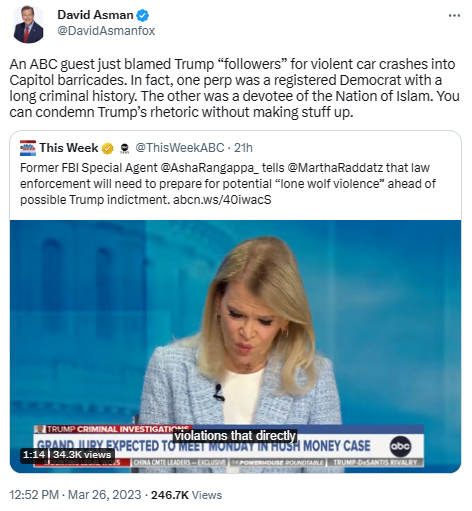Click David Asman's main tweet text

coord(235,88)
